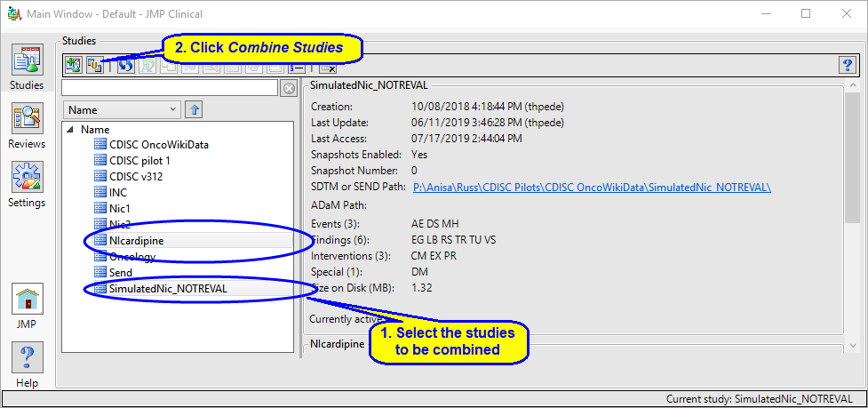Click the delete study icon with X
The width and height of the screenshot is (868, 408).
click(x=328, y=68)
